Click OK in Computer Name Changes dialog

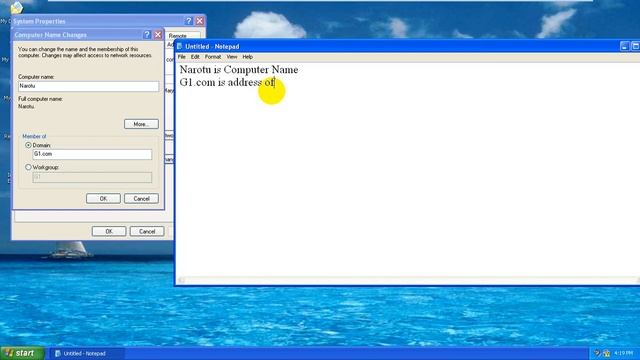(103, 199)
